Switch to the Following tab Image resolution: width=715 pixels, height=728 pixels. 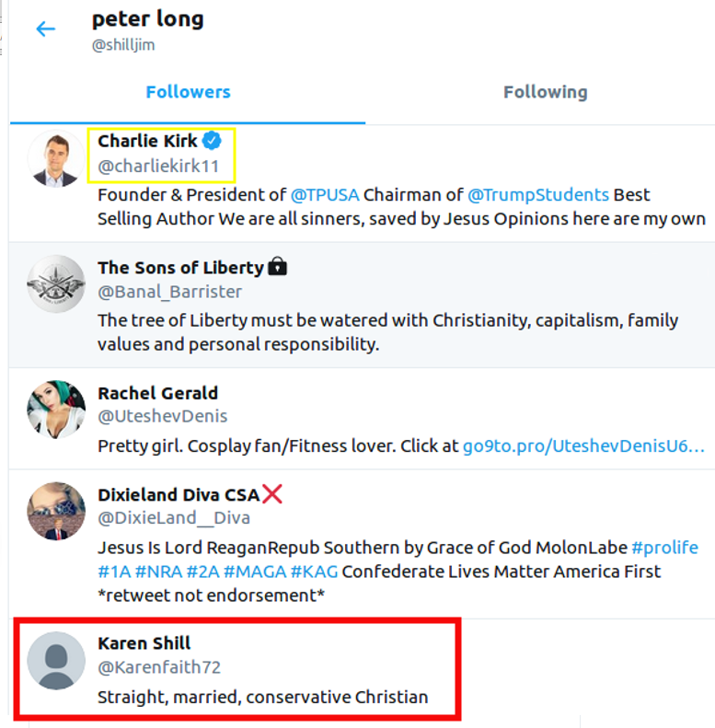(x=545, y=92)
